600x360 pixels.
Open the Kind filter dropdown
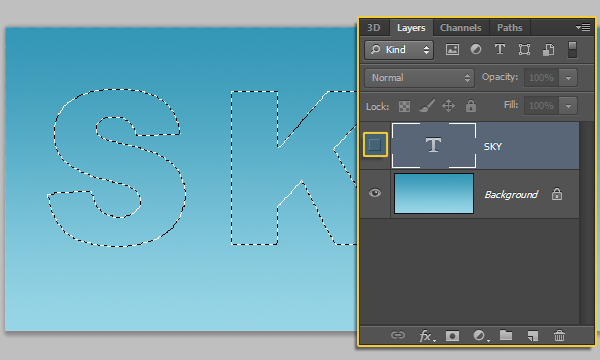point(399,50)
